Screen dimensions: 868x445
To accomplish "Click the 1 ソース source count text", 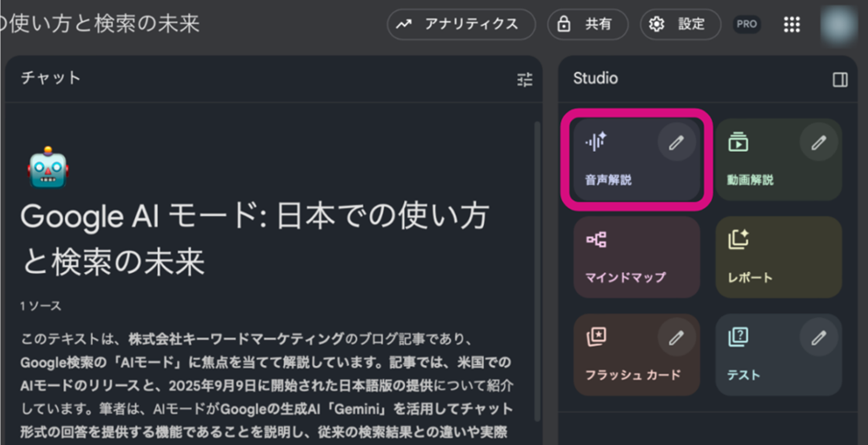I will tap(41, 305).
